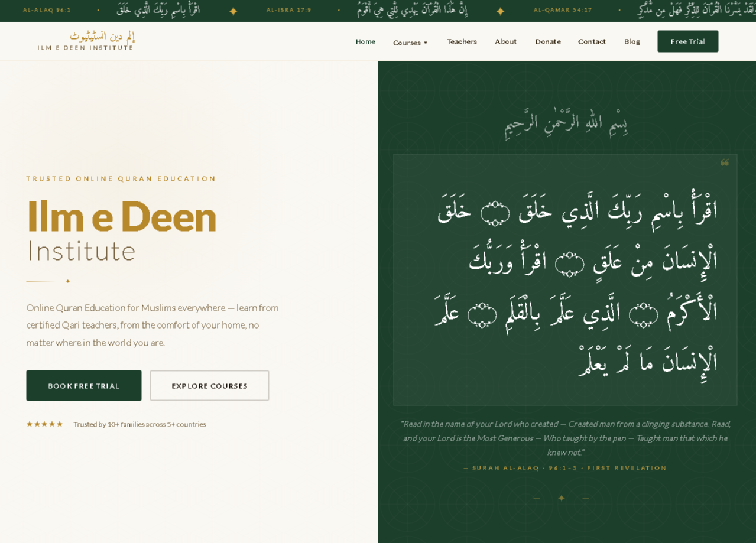Go to the Home page
The image size is (756, 543).
pyautogui.click(x=365, y=41)
